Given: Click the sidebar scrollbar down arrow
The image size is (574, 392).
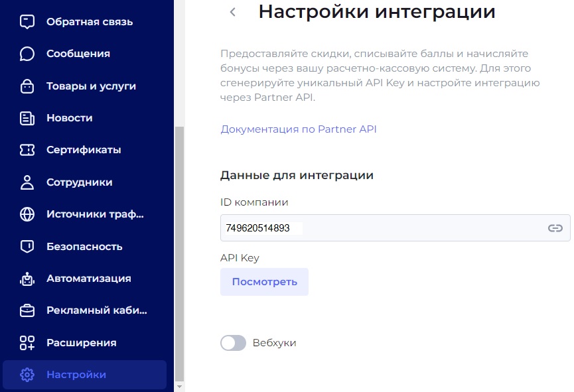Looking at the screenshot, I should tap(178, 385).
